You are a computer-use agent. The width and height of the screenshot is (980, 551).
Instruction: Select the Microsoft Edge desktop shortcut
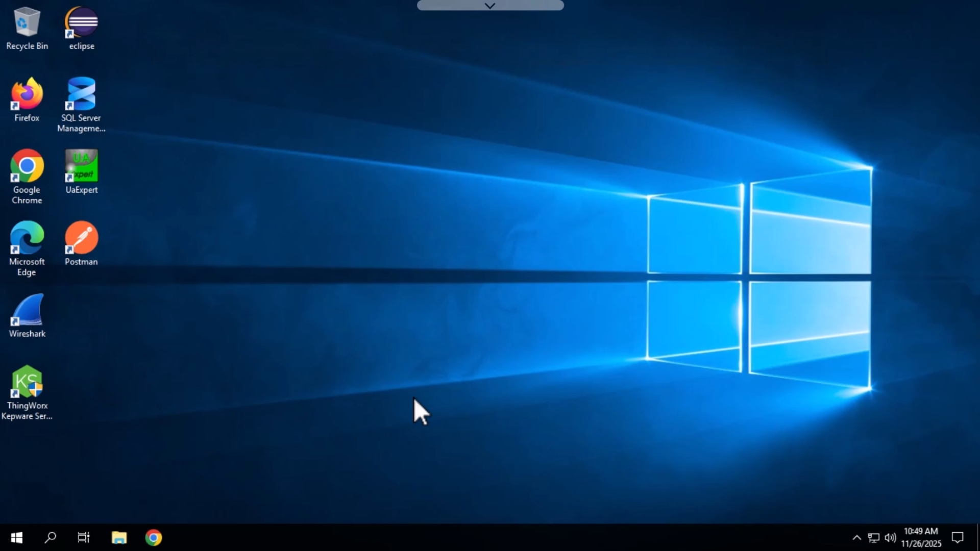27,249
